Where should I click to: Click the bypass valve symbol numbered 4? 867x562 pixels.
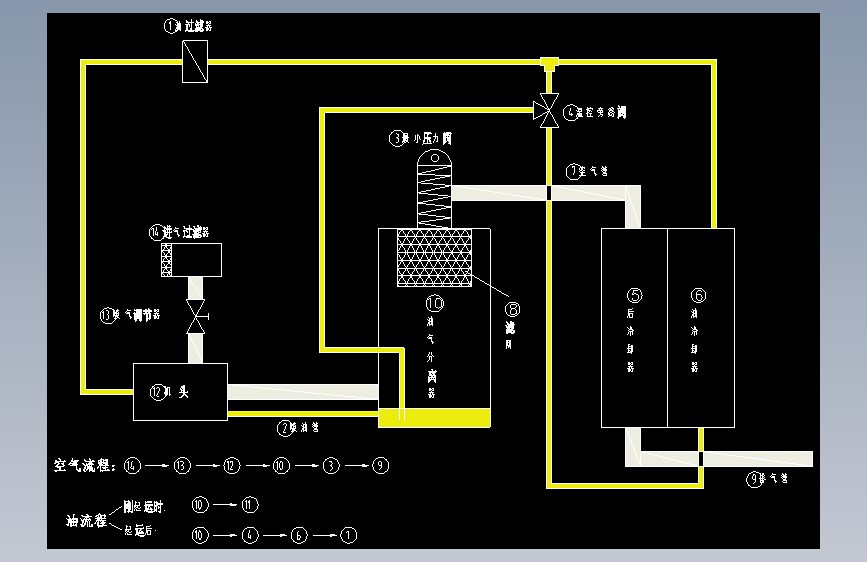(x=546, y=111)
